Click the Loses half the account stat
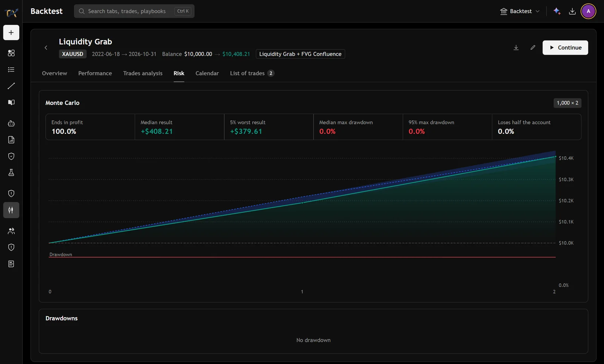 pyautogui.click(x=536, y=127)
